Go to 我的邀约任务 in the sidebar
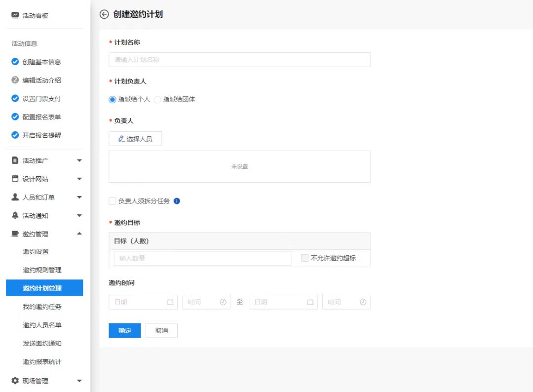This screenshot has width=533, height=392. coord(42,307)
